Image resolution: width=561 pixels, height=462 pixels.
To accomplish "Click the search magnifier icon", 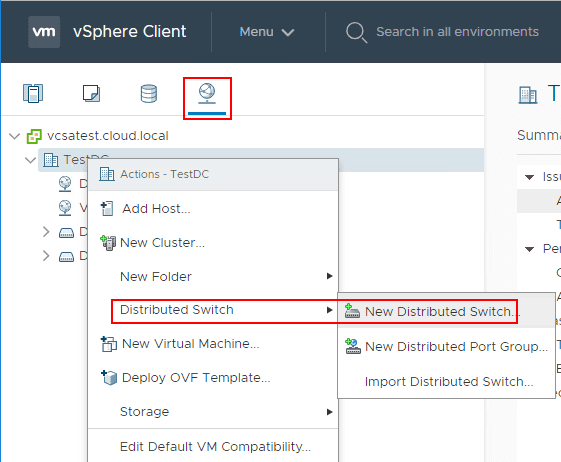I will click(356, 33).
